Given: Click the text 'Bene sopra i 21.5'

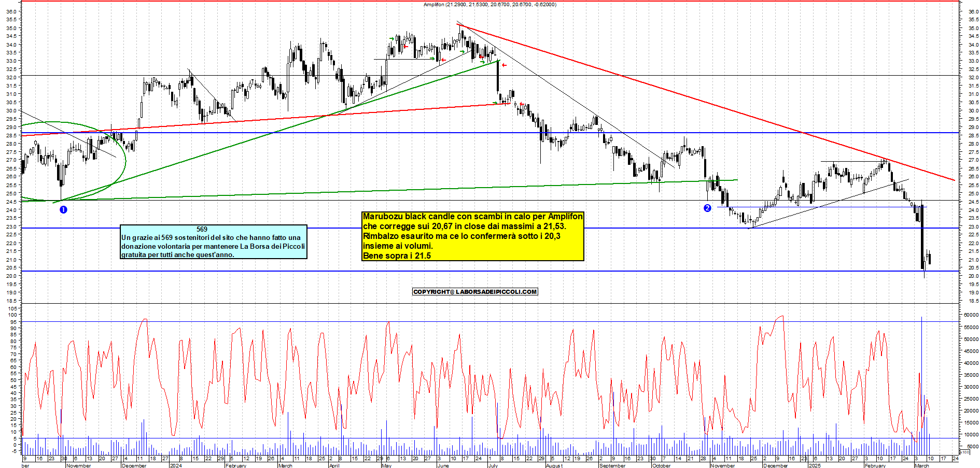Looking at the screenshot, I should pos(397,256).
